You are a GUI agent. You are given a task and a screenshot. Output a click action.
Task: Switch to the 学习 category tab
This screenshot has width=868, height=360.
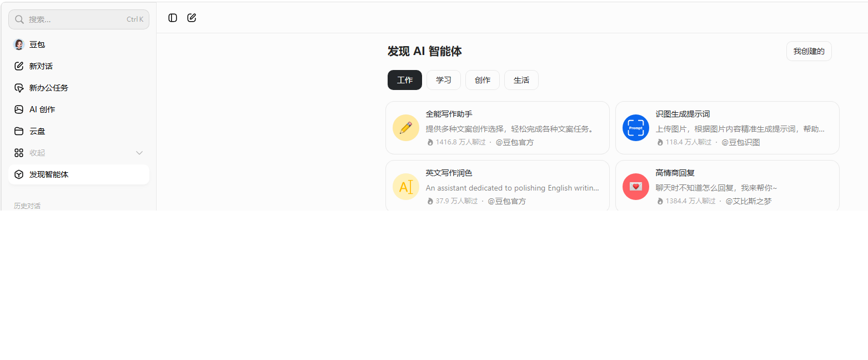(444, 80)
